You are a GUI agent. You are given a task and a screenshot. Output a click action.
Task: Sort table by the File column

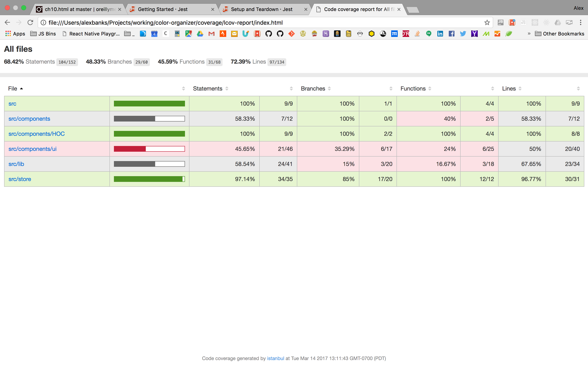point(13,89)
